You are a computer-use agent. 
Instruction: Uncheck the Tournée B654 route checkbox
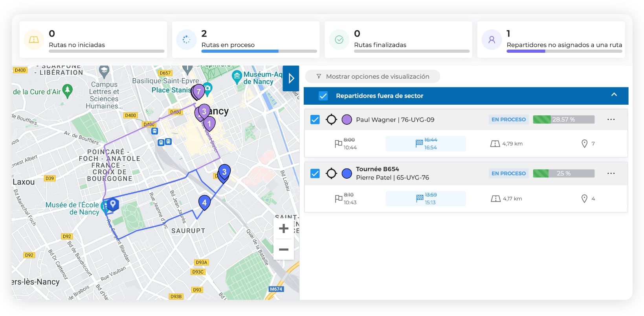click(x=315, y=174)
